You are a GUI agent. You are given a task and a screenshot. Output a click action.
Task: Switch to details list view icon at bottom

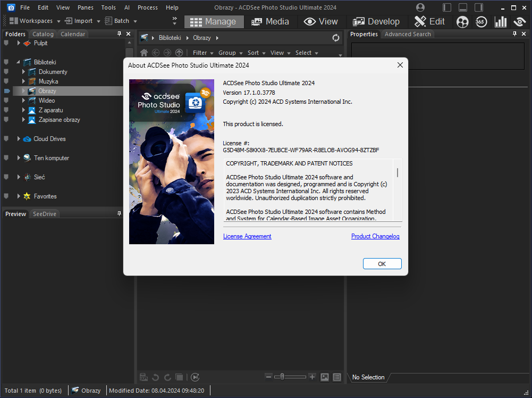pyautogui.click(x=337, y=377)
